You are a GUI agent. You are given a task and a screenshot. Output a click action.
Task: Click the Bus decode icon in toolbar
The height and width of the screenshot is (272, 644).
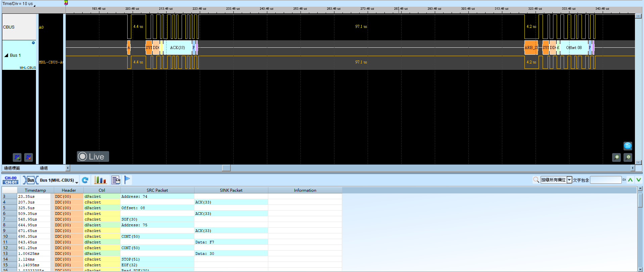pos(30,180)
